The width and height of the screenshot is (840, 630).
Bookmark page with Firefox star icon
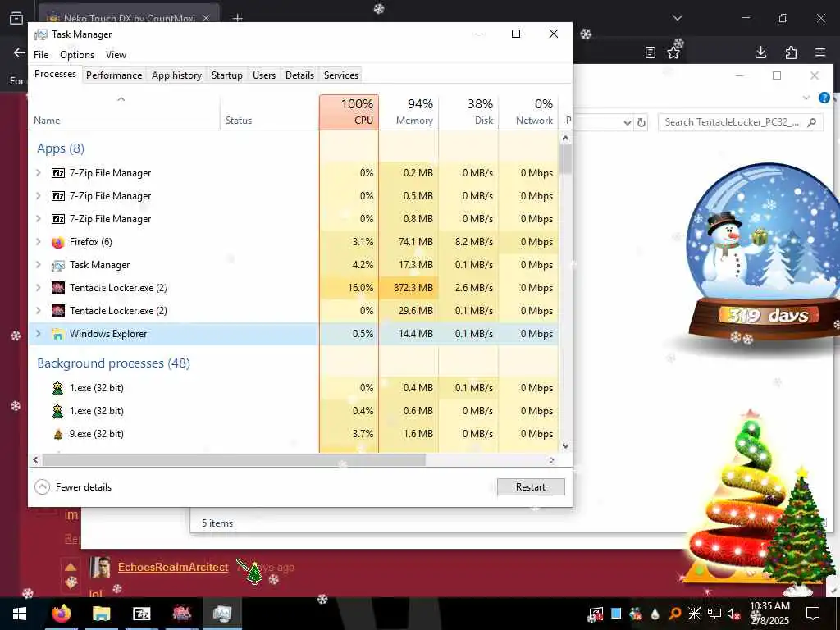coord(673,52)
